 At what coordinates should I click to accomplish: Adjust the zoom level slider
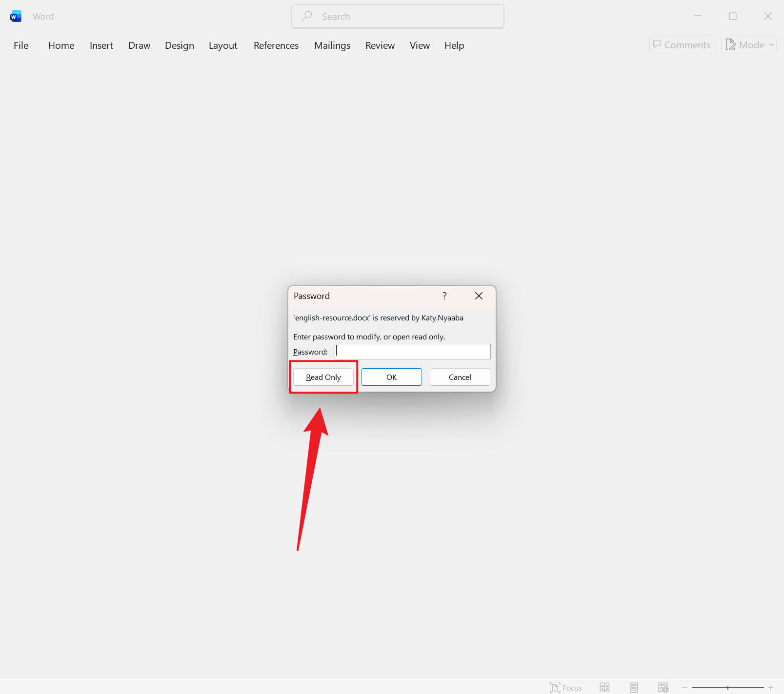pos(727,687)
